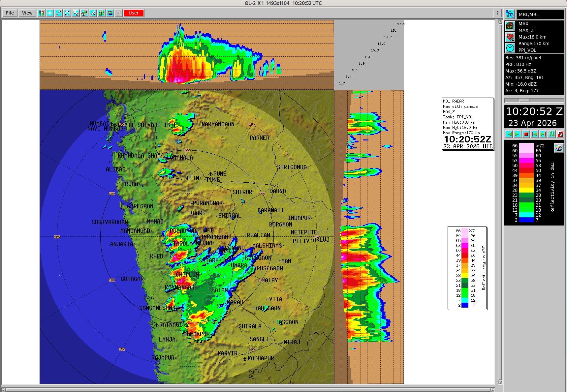Click the clock time selection icon
This screenshot has height=392, width=567.
510,48
